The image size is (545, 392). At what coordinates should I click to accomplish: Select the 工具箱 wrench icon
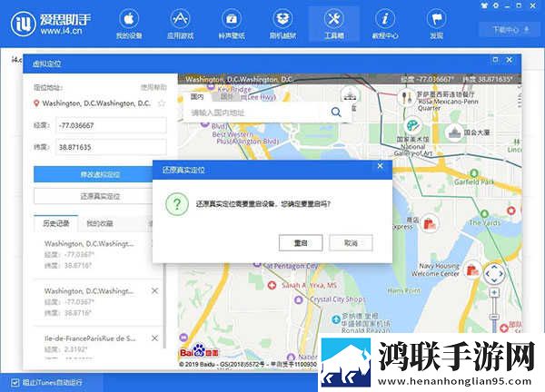tap(333, 19)
